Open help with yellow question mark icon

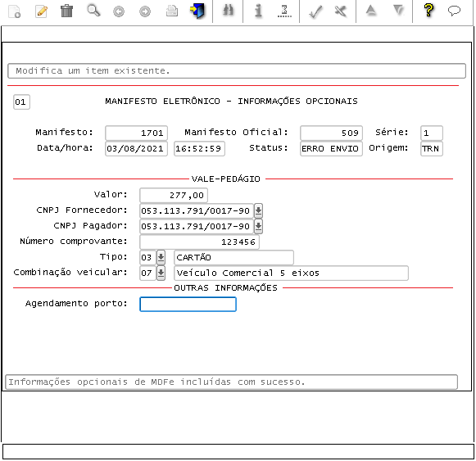tap(428, 11)
